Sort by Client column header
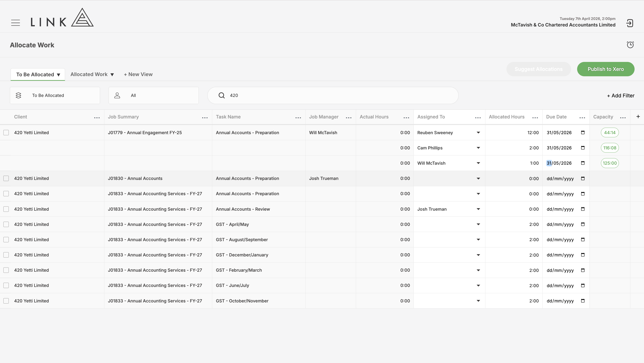Image resolution: width=644 pixels, height=363 pixels. tap(20, 117)
